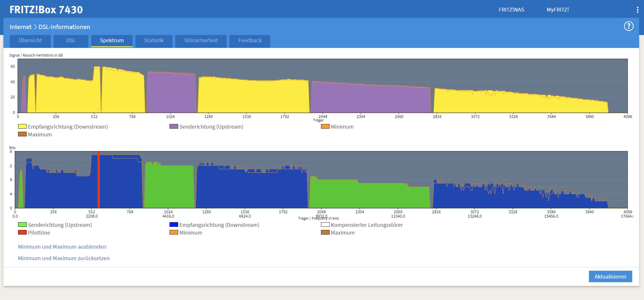The width and height of the screenshot is (644, 300).
Task: Click the Aktualisieren button
Action: point(610,276)
